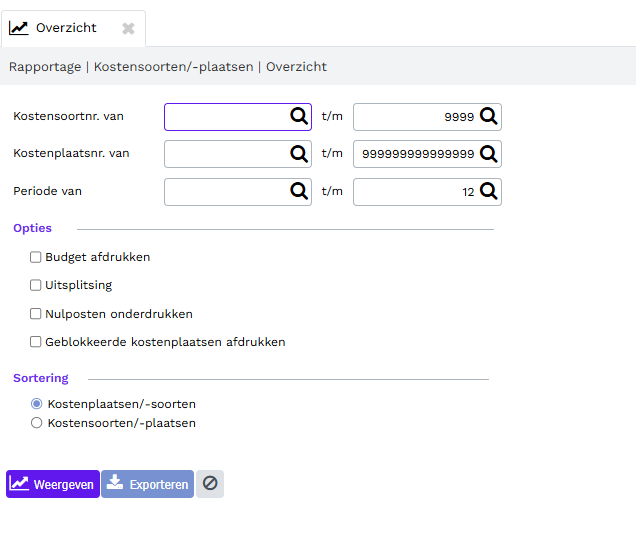This screenshot has height=555, width=636.
Task: Enable Budget afdrukken checkbox
Action: [36, 257]
